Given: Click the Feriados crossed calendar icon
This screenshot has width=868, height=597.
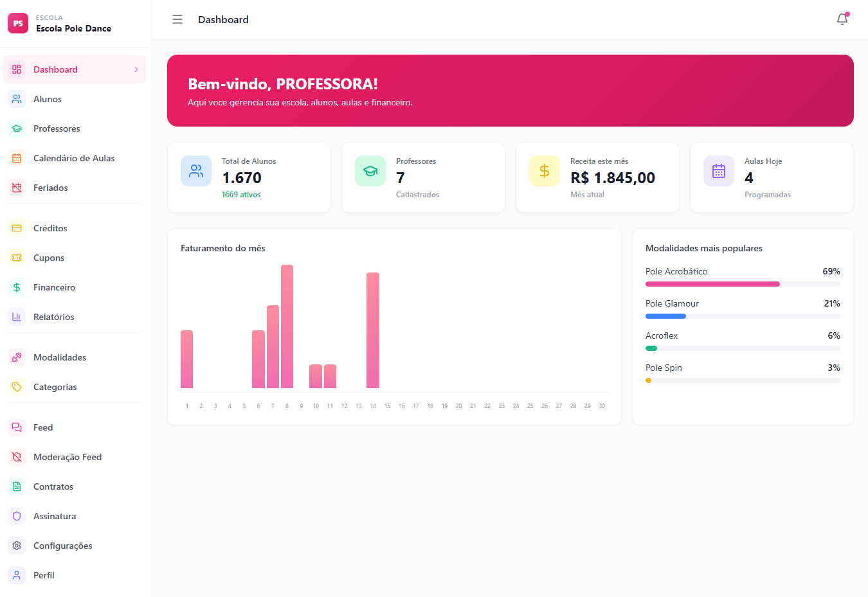Looking at the screenshot, I should pos(17,188).
